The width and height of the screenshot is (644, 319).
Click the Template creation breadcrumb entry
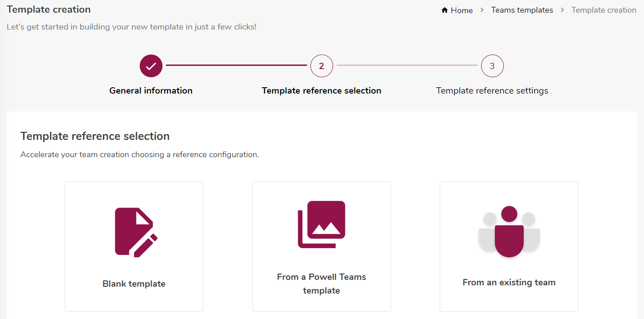pos(603,10)
